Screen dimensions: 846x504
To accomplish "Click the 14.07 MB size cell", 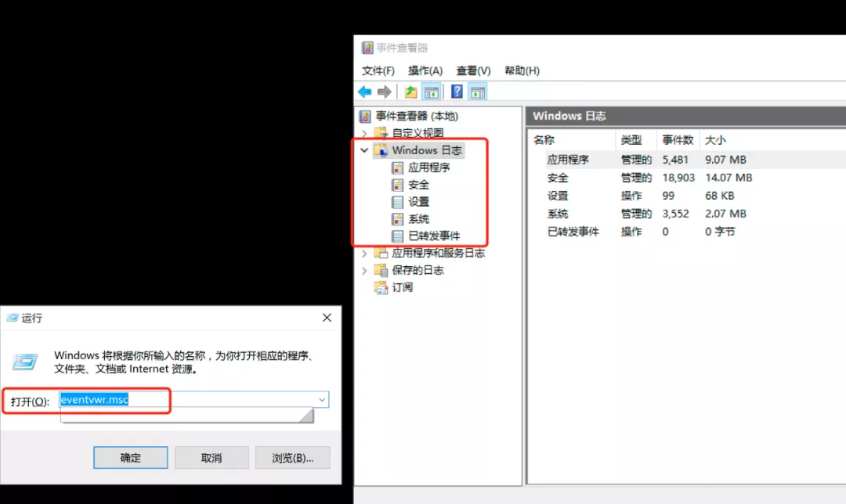I will 728,178.
